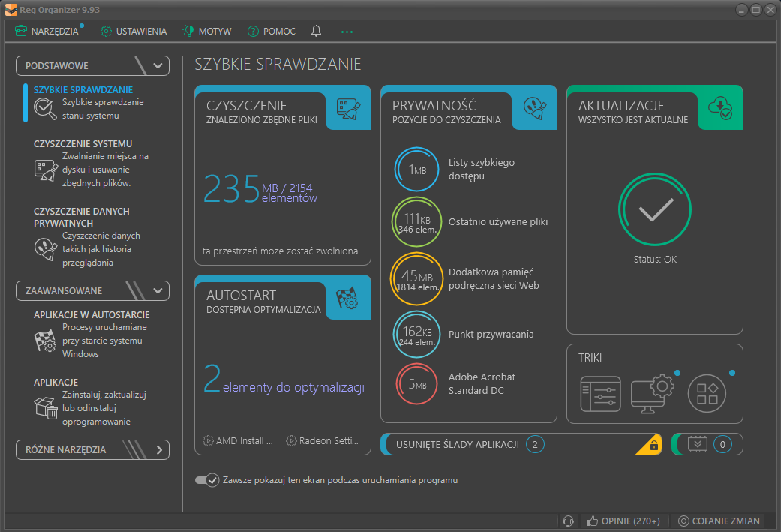Open Czyszczenie systemu from the sidebar
The width and height of the screenshot is (781, 532).
coord(83,143)
